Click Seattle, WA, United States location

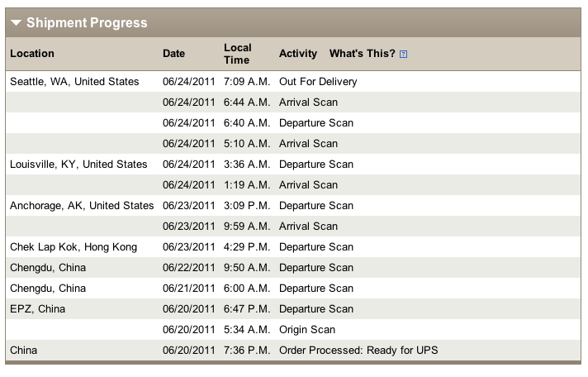tap(74, 82)
